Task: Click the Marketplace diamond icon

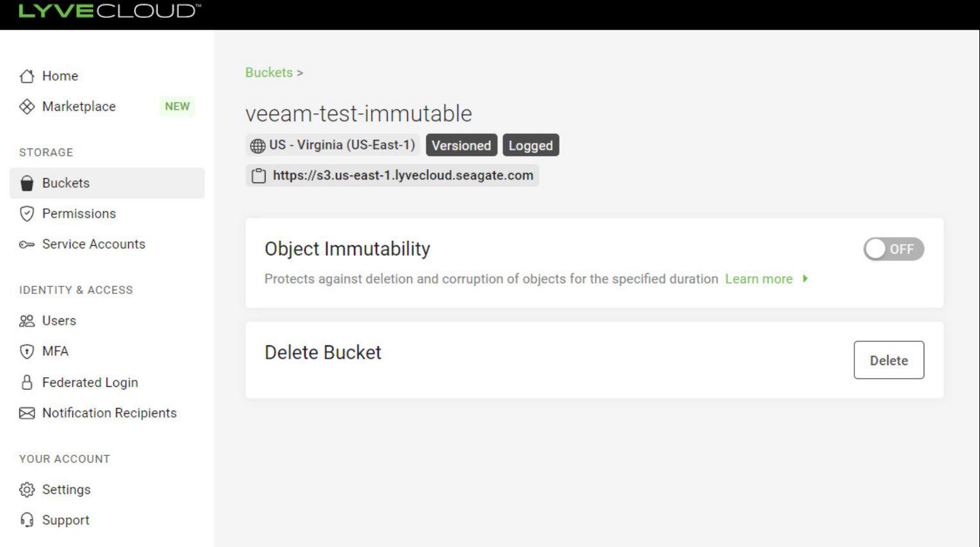Action: (27, 106)
